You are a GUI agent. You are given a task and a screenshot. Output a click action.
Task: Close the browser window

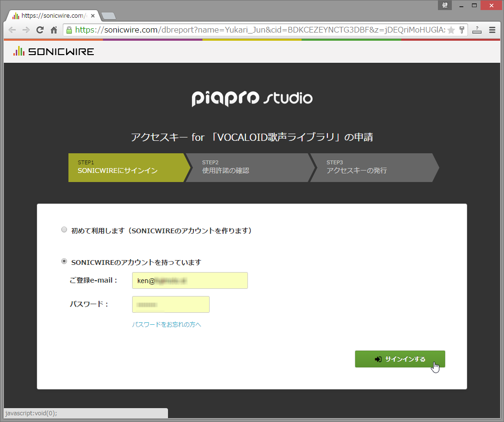[491, 5]
